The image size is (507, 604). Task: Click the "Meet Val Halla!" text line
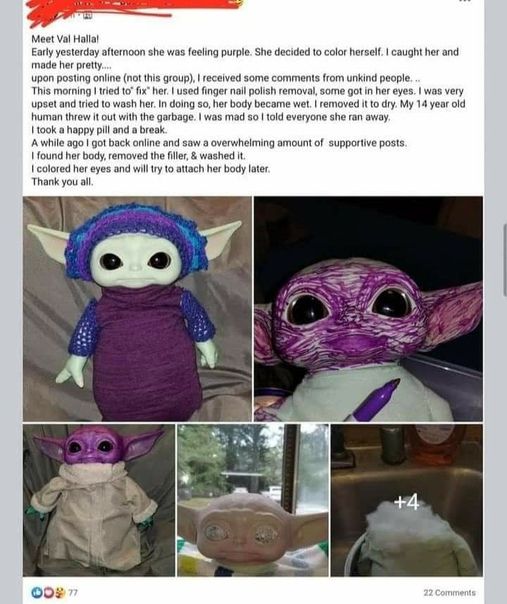[x=65, y=39]
